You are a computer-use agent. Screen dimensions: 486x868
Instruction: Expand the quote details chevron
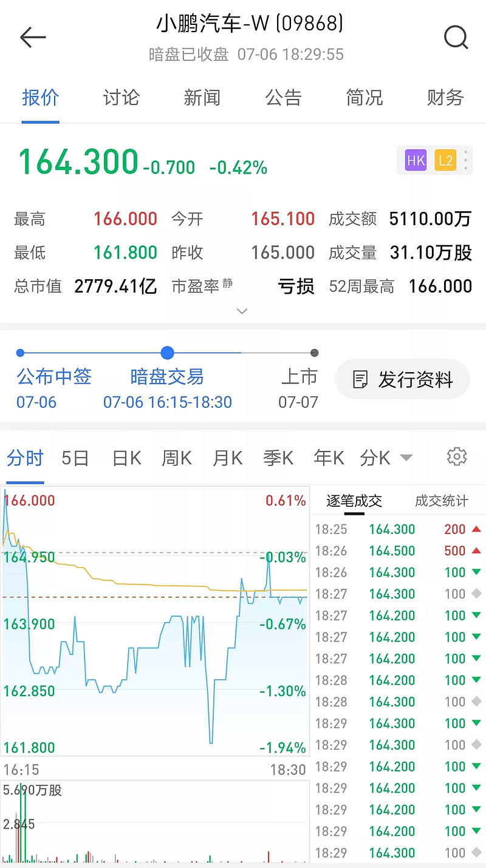[242, 311]
